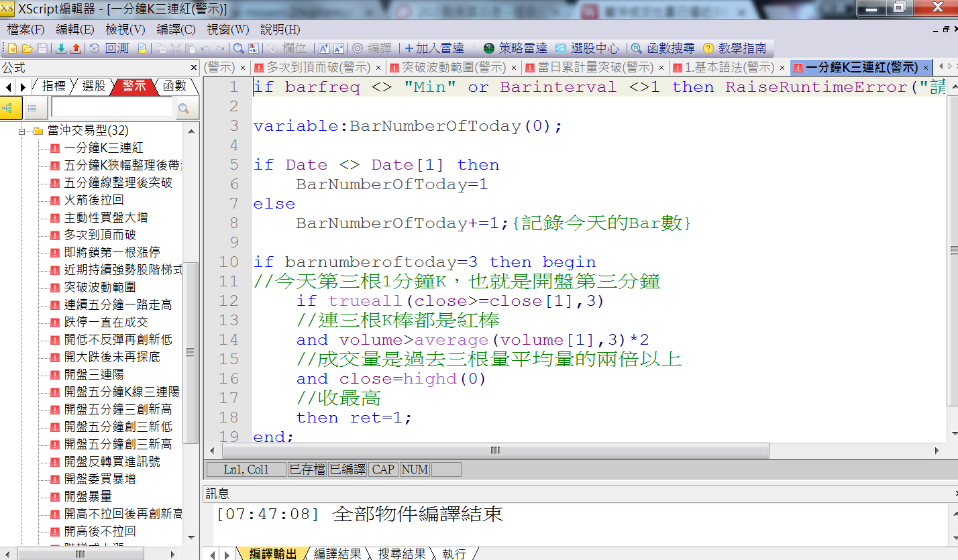958x560 pixels.
Task: Increase editor font size icon
Action: click(x=323, y=48)
